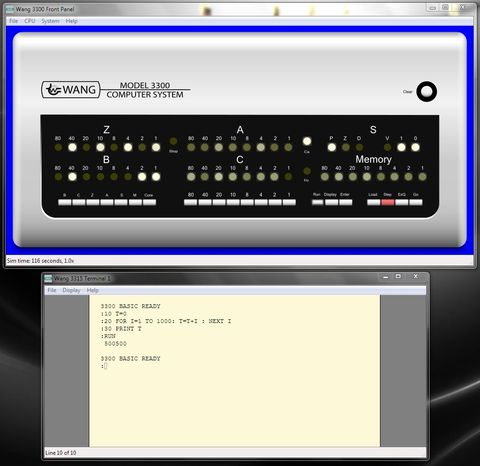Screen dimensions: 480x466
Task: Toggle the 2 data switch
Action: 275,202
